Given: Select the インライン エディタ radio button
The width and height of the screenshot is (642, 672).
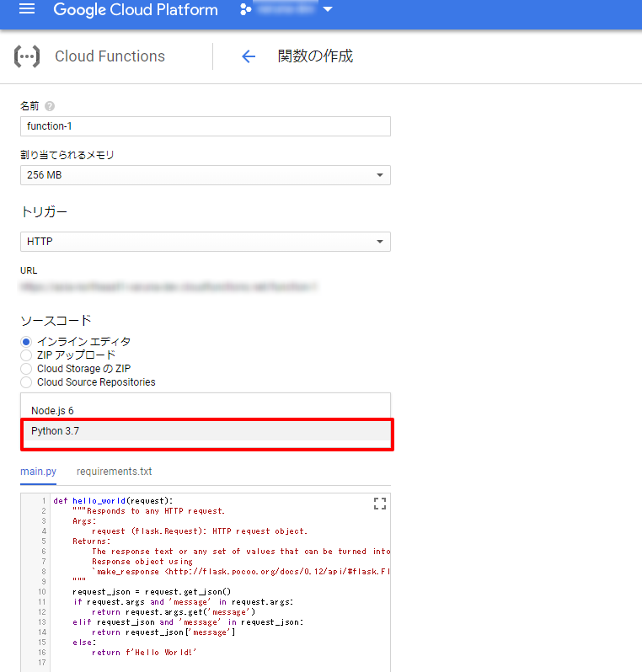Looking at the screenshot, I should 26,342.
